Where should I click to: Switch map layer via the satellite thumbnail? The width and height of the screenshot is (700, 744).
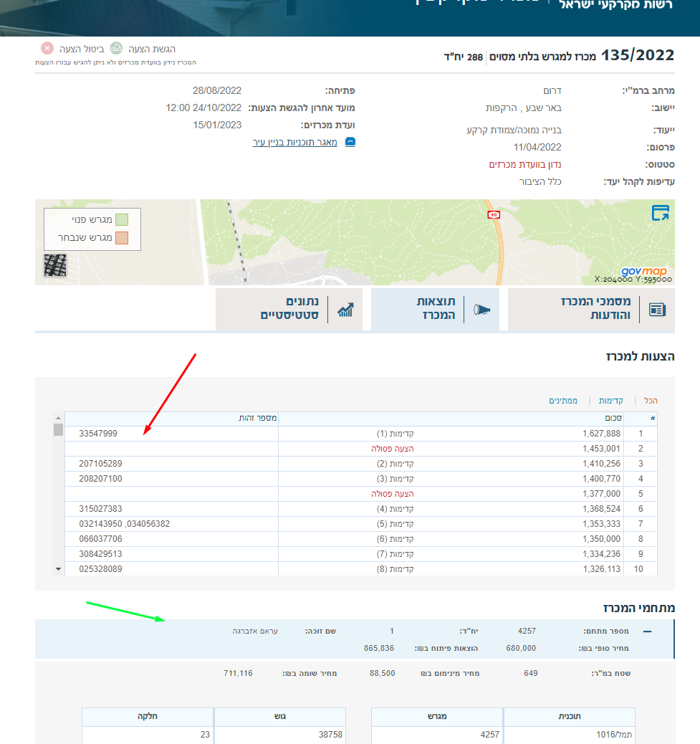pos(55,265)
